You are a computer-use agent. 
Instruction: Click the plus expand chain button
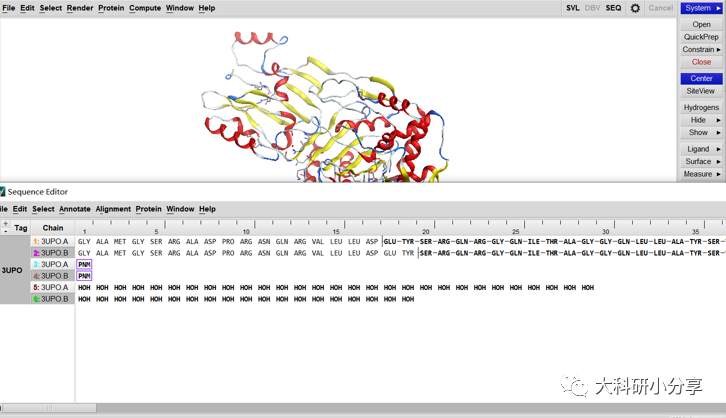pyautogui.click(x=6, y=224)
